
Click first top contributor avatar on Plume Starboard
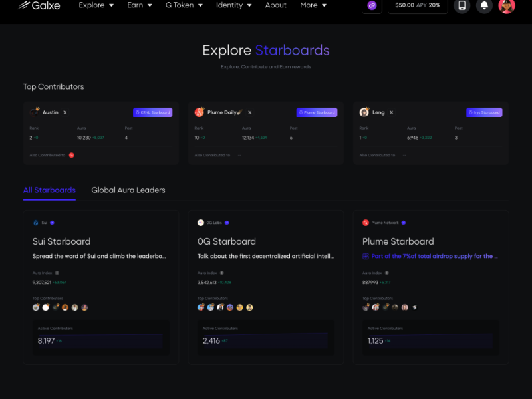(x=366, y=307)
